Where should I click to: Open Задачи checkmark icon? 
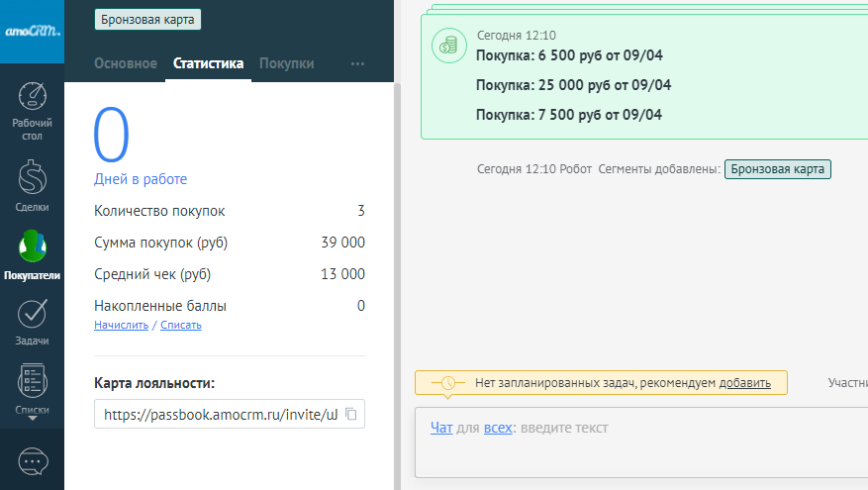click(32, 315)
